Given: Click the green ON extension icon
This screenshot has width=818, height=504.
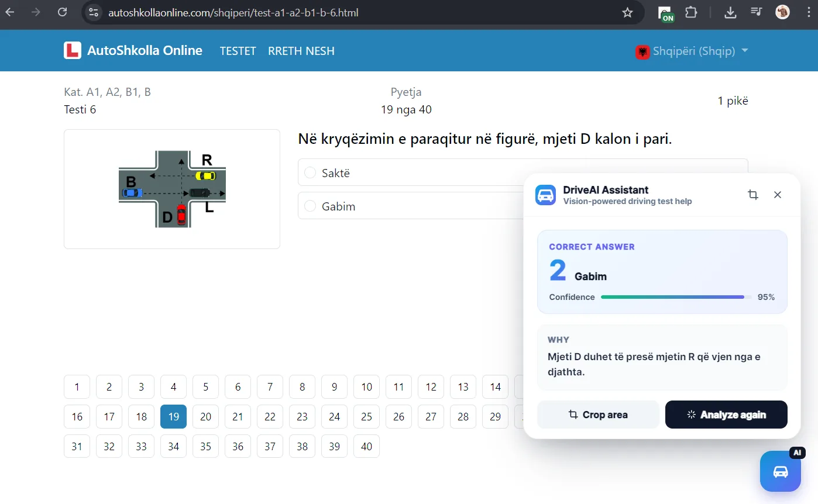Looking at the screenshot, I should click(x=665, y=12).
